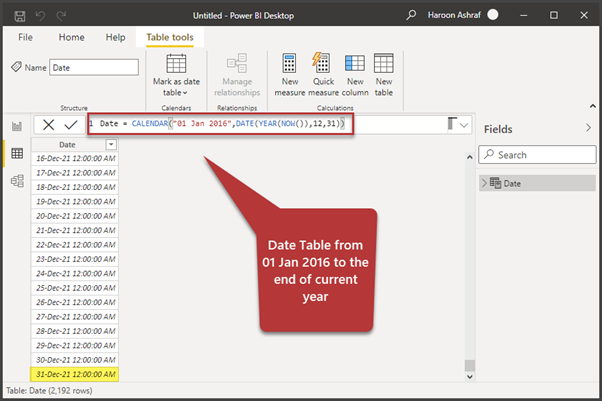The width and height of the screenshot is (602, 401).
Task: Switch to Model view
Action: [17, 181]
